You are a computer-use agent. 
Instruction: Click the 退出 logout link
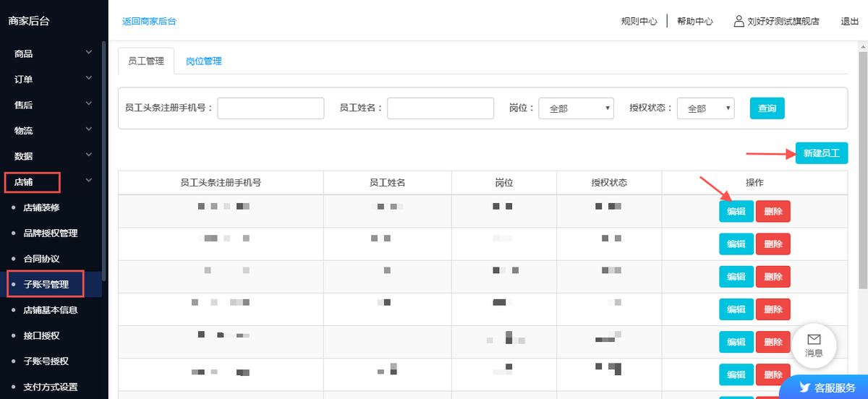tap(850, 22)
